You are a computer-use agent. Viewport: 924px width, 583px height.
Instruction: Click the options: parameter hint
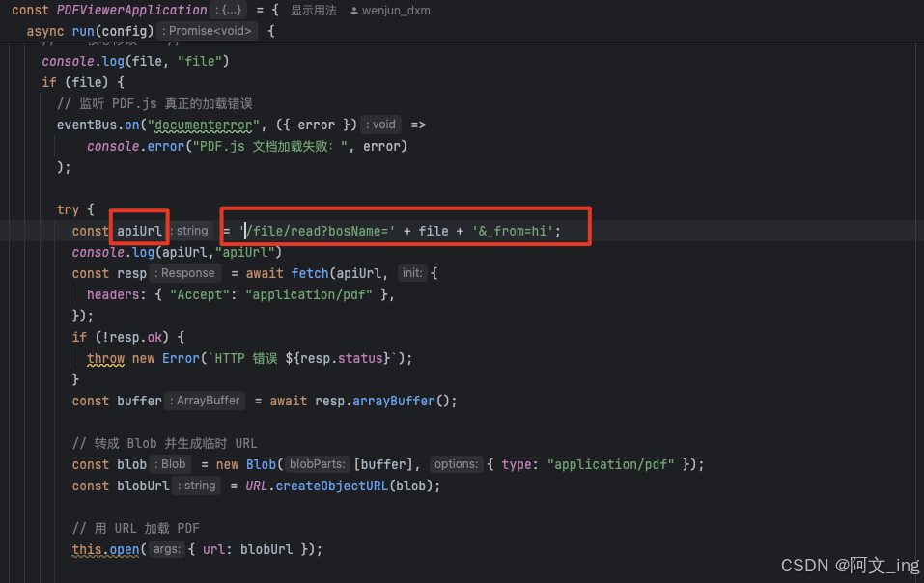click(x=456, y=464)
